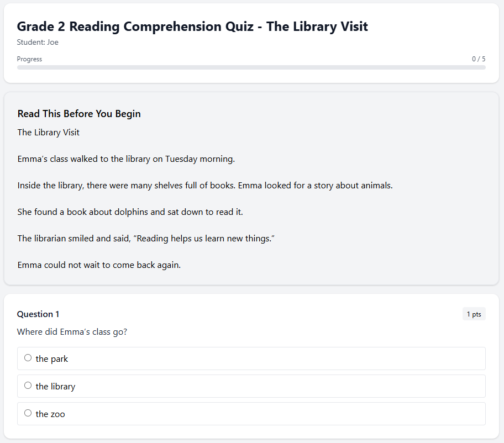Click the "the park" option row
The height and width of the screenshot is (443, 504).
point(251,358)
